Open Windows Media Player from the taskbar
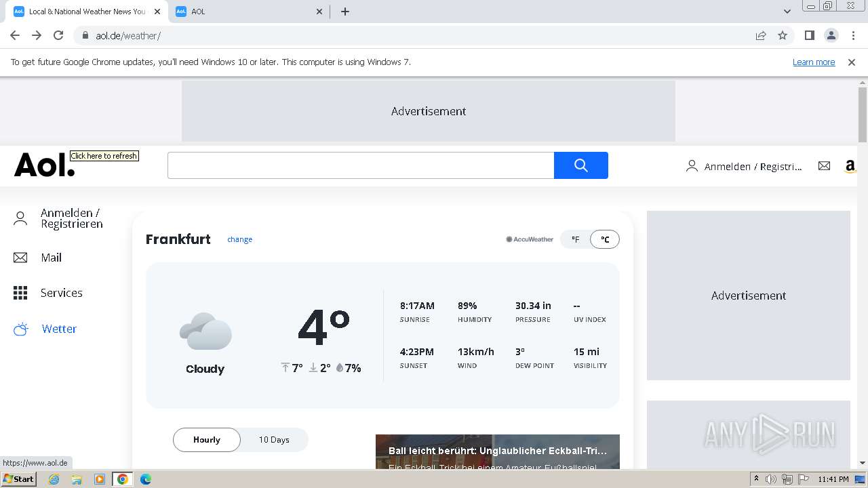The width and height of the screenshot is (868, 488). tap(100, 479)
